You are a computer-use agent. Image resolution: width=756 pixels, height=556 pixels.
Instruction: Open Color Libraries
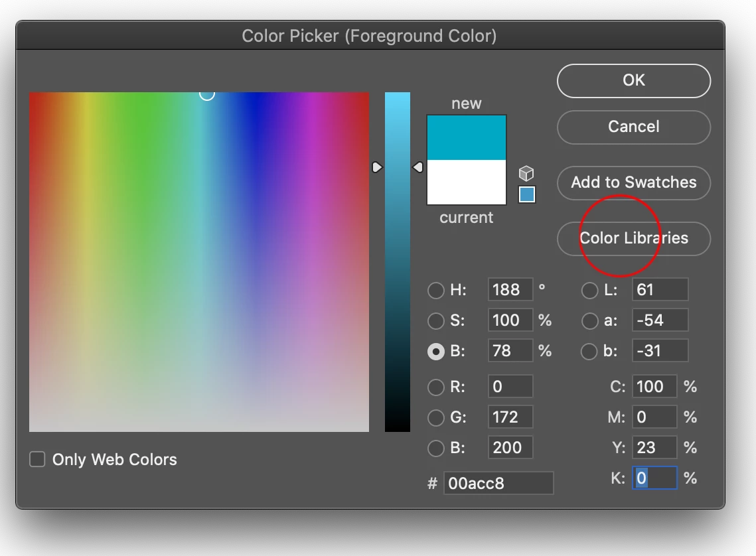click(x=633, y=238)
